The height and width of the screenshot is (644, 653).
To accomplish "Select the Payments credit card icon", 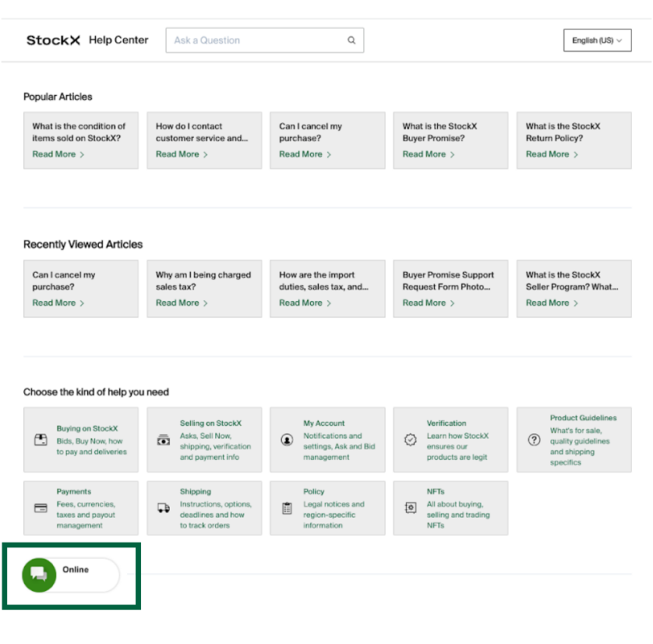I will point(40,509).
